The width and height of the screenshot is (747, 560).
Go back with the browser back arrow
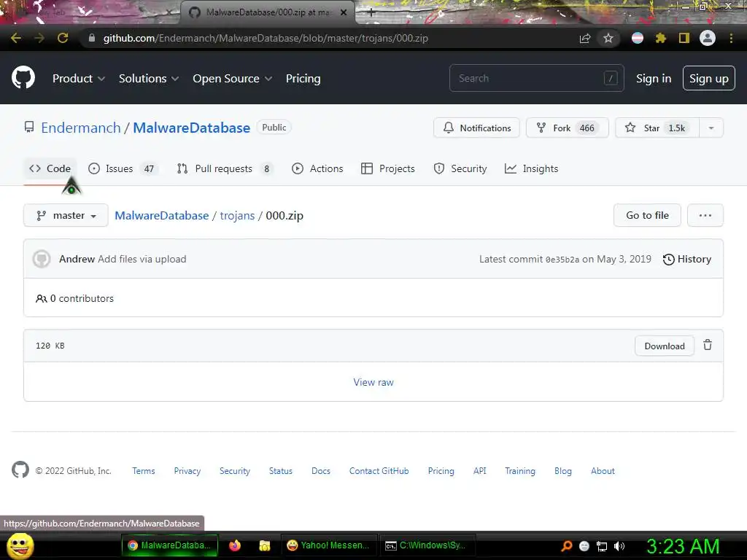pos(16,38)
